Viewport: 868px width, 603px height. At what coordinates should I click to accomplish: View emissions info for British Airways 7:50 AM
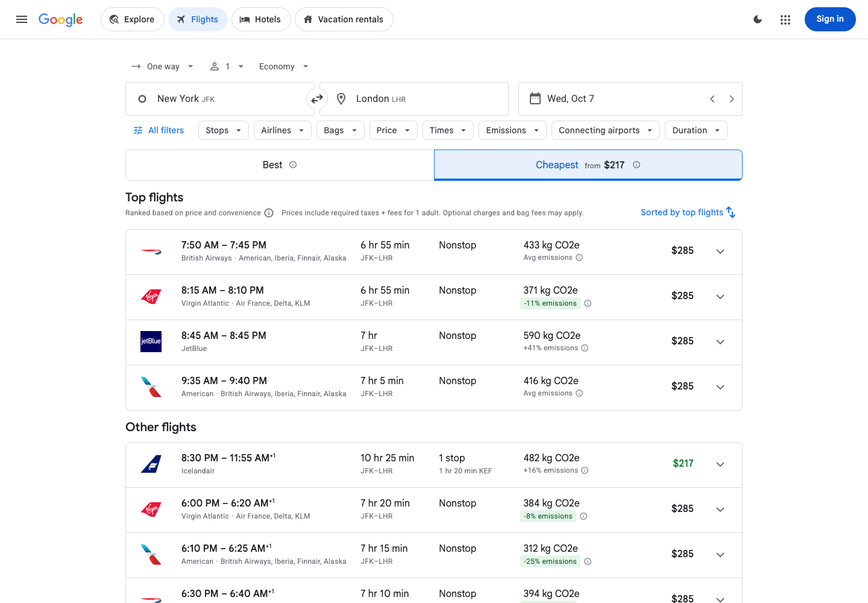coord(579,257)
